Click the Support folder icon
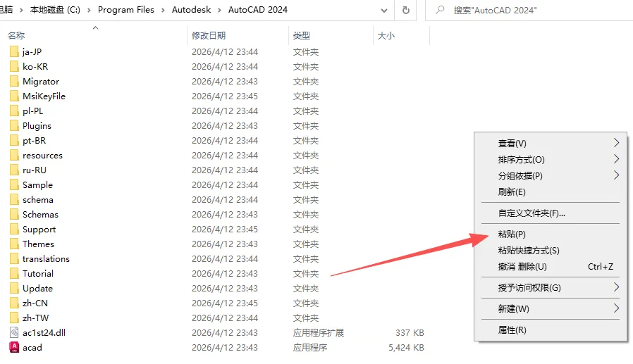Image resolution: width=633 pixels, height=364 pixels. coord(14,229)
